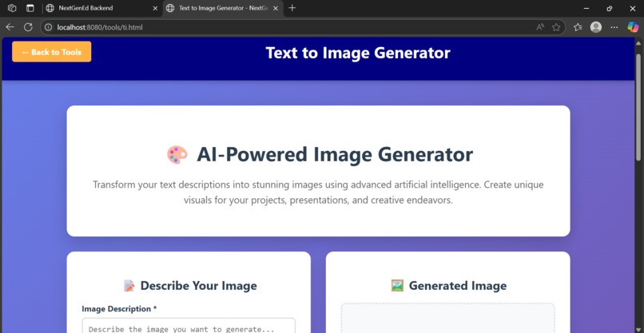Screen dimensions: 644x333
Task: Click the generated image placeholder area
Action: click(x=447, y=318)
